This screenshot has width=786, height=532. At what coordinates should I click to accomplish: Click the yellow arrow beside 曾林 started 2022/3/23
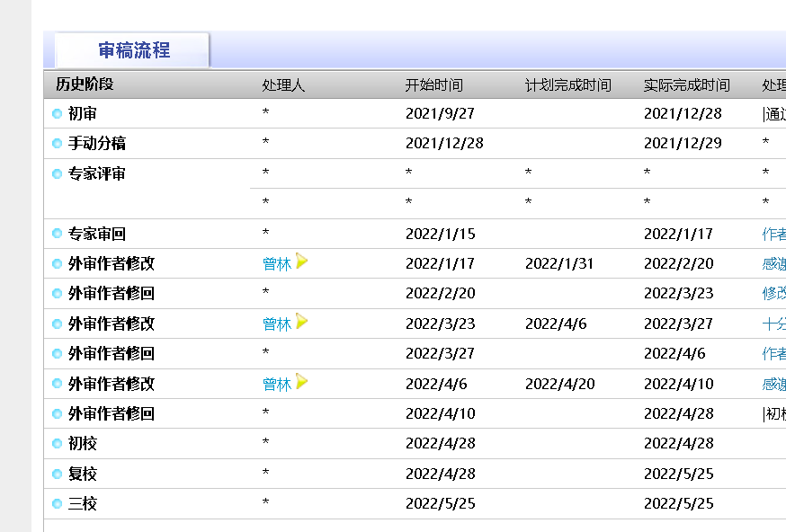coord(302,322)
